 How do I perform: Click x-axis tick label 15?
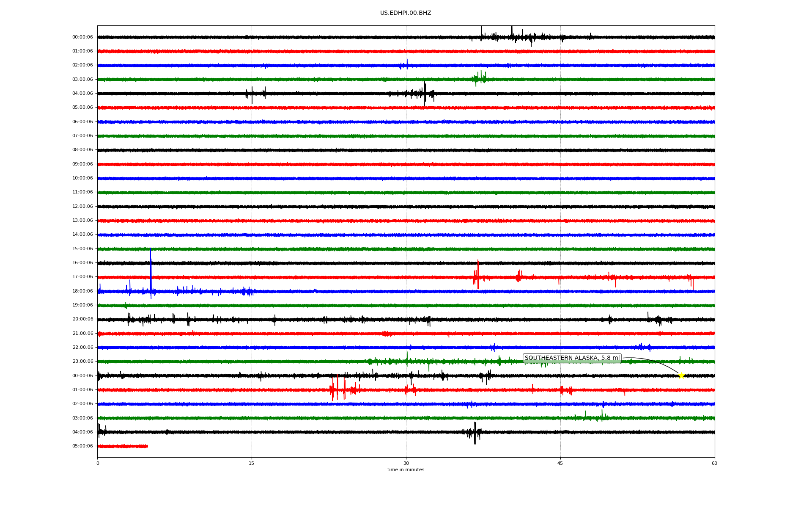pyautogui.click(x=252, y=463)
